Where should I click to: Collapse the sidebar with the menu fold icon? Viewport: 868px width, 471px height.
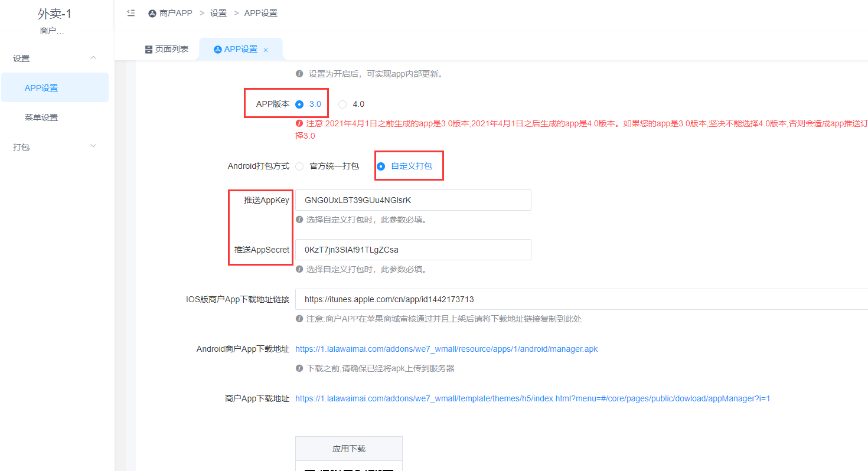click(x=131, y=13)
